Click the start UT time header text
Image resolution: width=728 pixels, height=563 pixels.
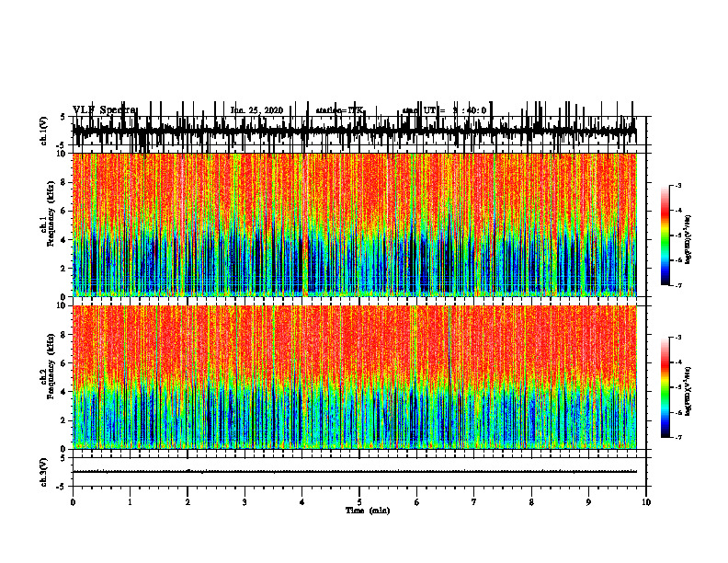pos(444,110)
